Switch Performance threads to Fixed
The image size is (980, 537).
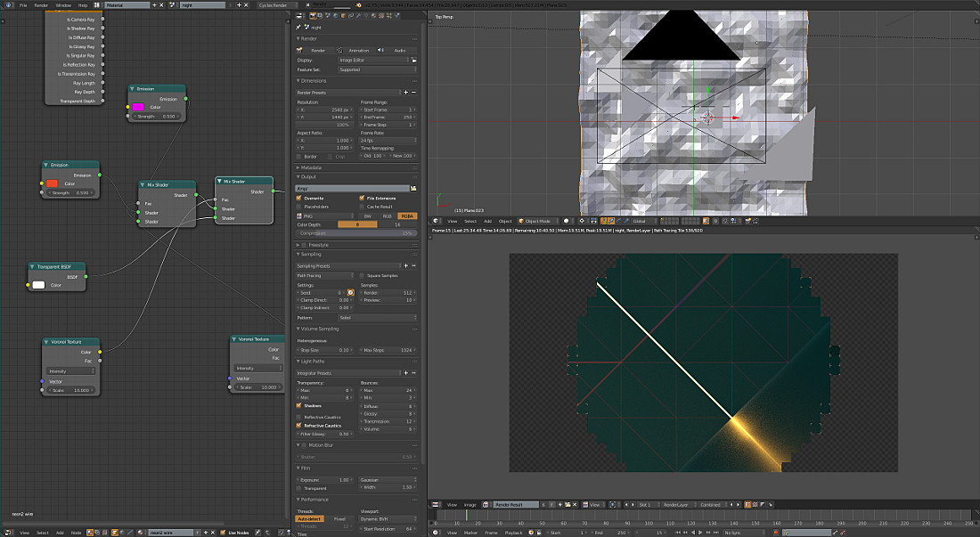point(339,519)
